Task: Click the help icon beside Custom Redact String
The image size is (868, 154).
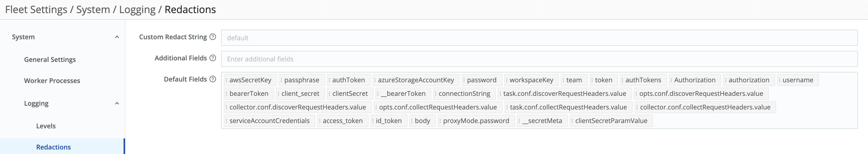Action: pos(213,37)
